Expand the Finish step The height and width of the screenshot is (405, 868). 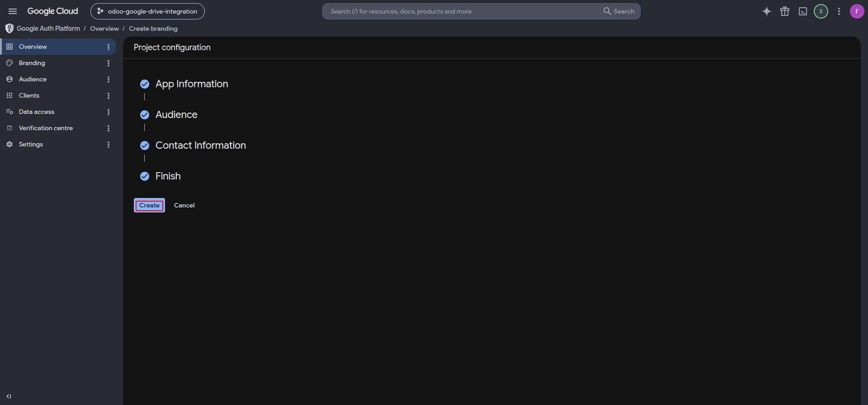point(168,176)
